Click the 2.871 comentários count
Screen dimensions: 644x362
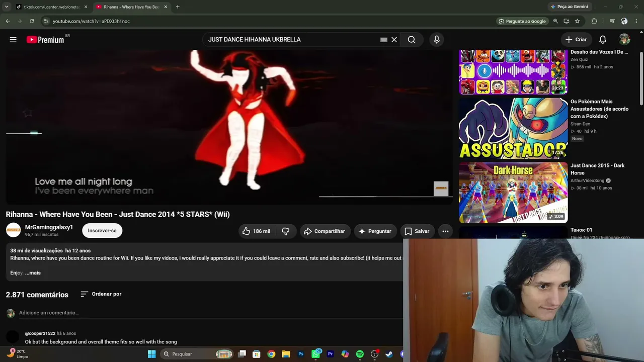tap(37, 295)
